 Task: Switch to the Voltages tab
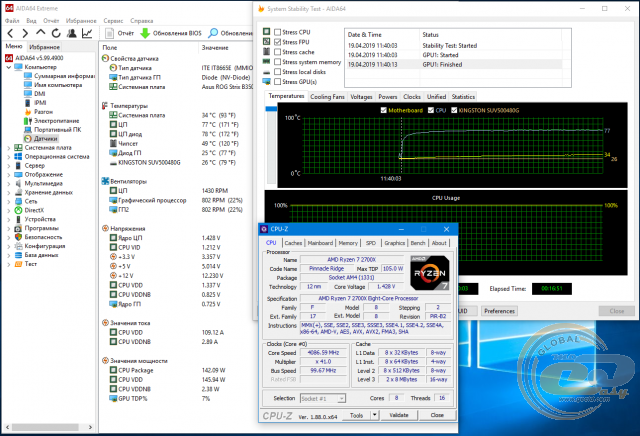tap(361, 97)
